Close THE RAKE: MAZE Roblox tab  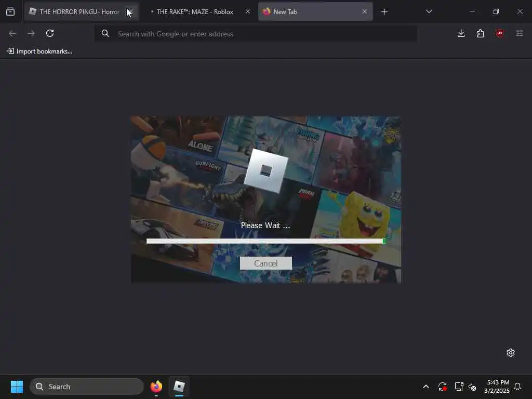click(x=248, y=11)
